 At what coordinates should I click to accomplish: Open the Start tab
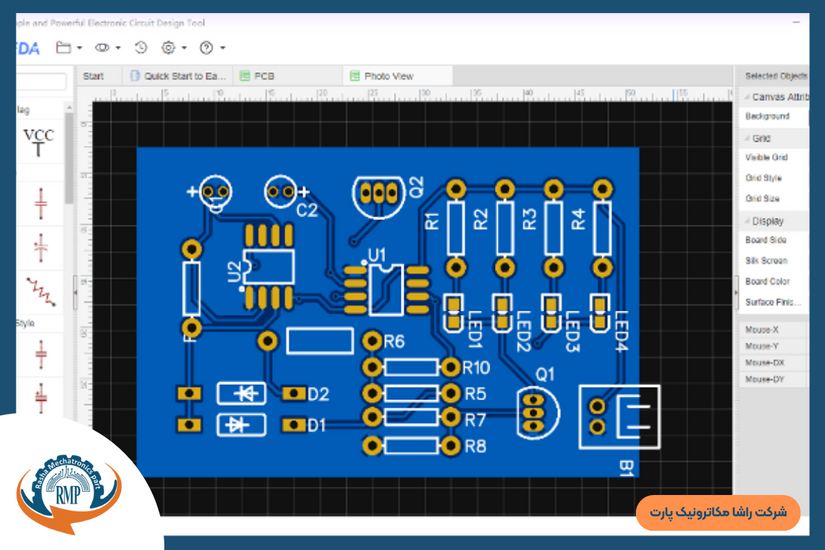click(93, 76)
